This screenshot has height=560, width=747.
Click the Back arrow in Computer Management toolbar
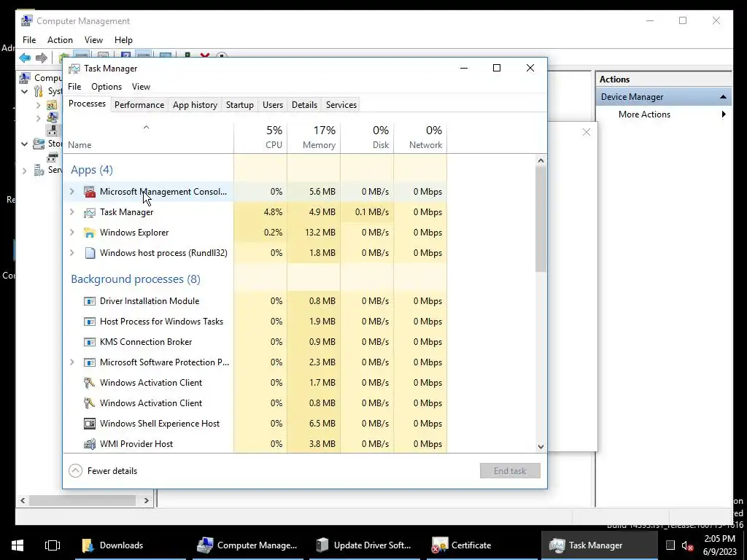25,58
